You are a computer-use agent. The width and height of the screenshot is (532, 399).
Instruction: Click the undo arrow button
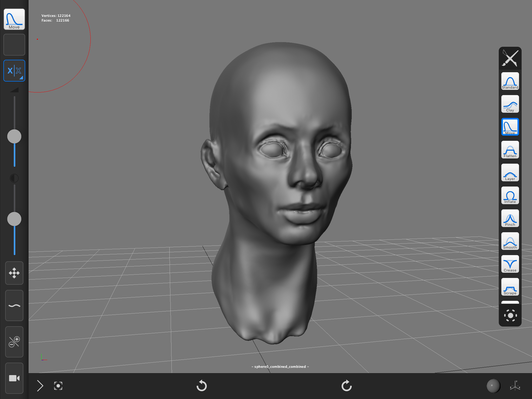202,386
